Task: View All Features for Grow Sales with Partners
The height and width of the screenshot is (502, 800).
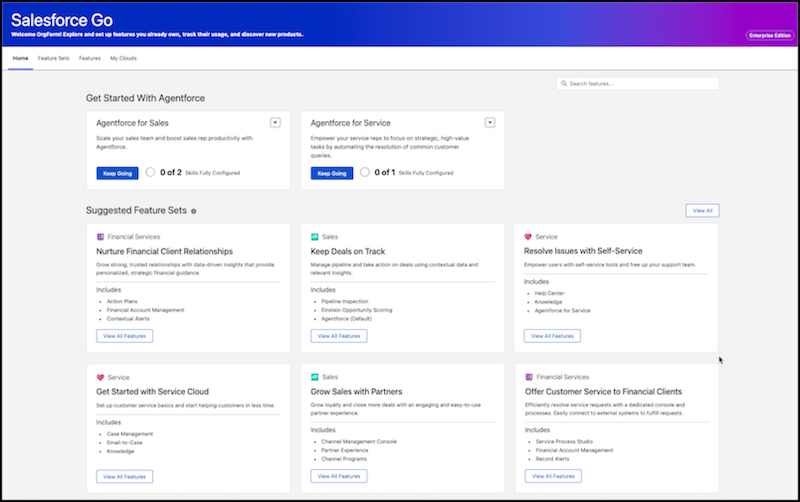Action: click(x=339, y=476)
